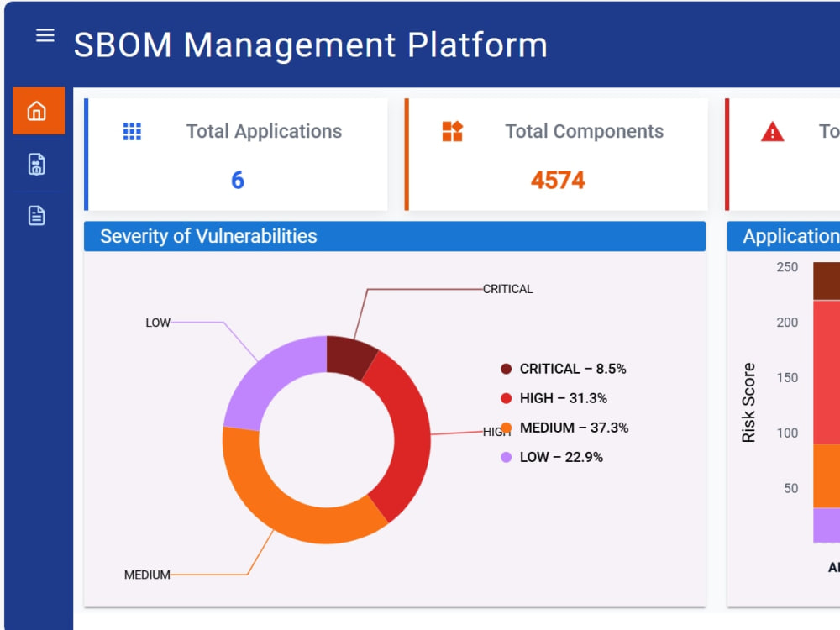Screen dimensions: 840x630
Task: Go to the Home dashboard icon
Action: pyautogui.click(x=37, y=111)
